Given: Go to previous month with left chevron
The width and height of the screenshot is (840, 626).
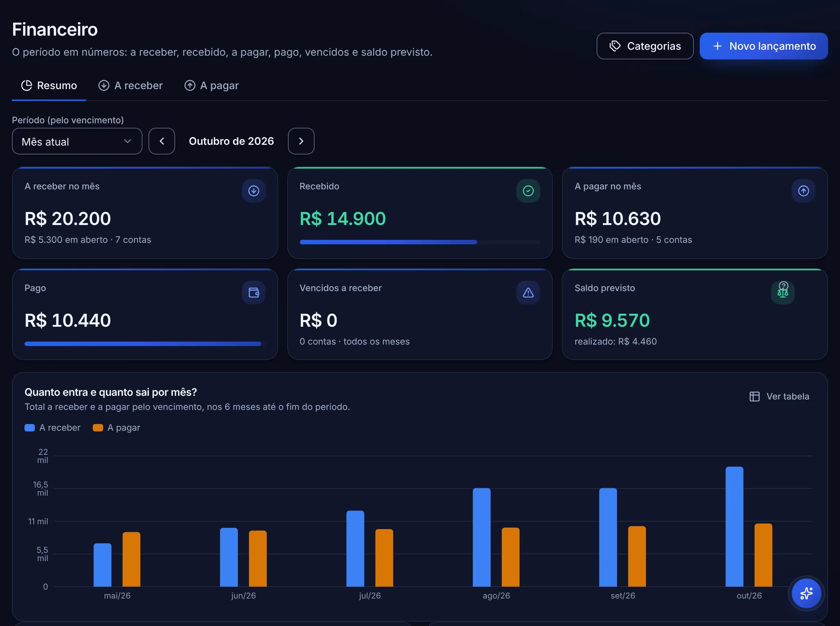Looking at the screenshot, I should [162, 141].
